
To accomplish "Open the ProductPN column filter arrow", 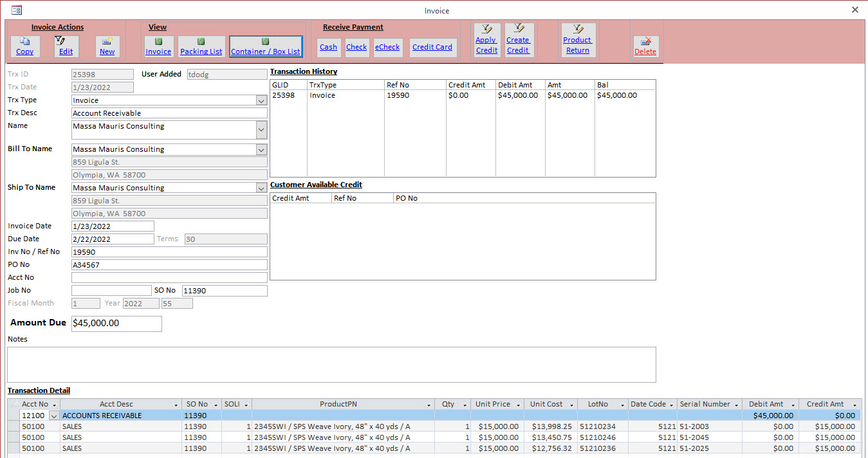I will point(429,405).
